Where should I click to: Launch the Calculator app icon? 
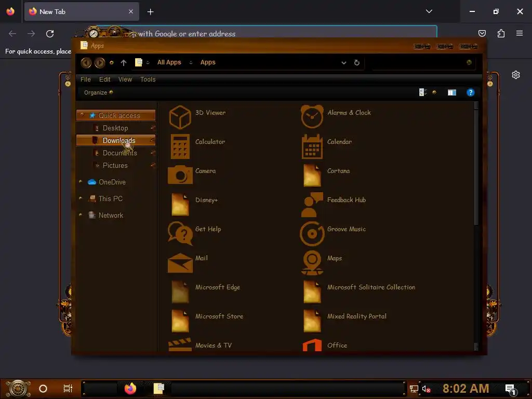click(180, 147)
